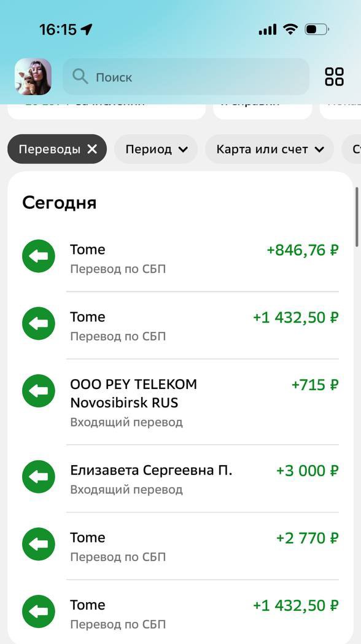Image resolution: width=361 pixels, height=644 pixels.
Task: Tap the green arrow icon for Tome +2 770 ₽
Action: point(39,544)
